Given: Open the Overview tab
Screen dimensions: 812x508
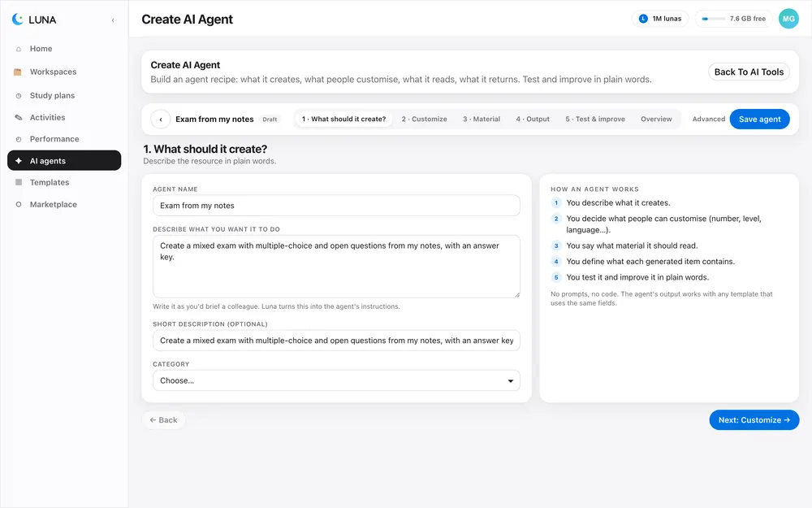Looking at the screenshot, I should pos(656,119).
